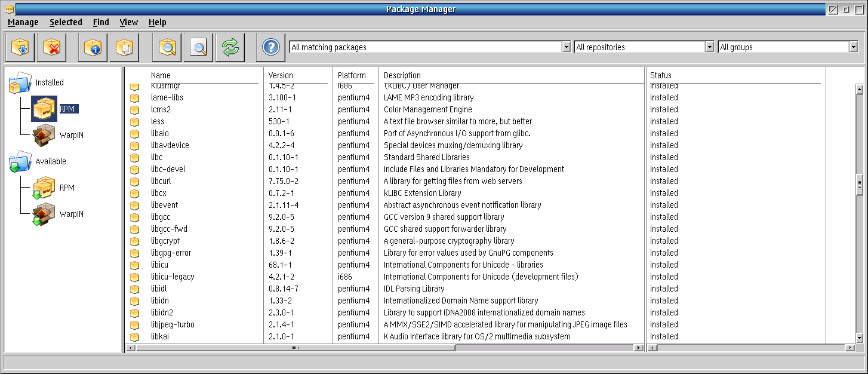Open the Selected menu
Image resolution: width=868 pixels, height=374 pixels.
(66, 22)
